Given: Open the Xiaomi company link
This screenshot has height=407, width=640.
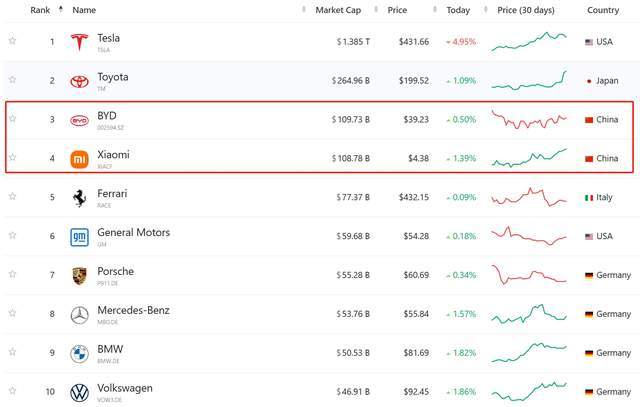Looking at the screenshot, I should [113, 155].
